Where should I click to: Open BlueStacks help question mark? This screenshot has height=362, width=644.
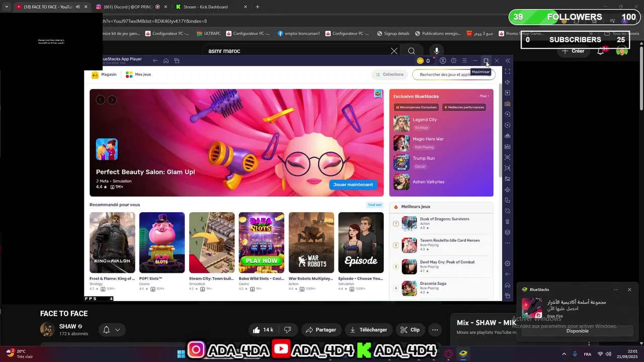click(453, 61)
